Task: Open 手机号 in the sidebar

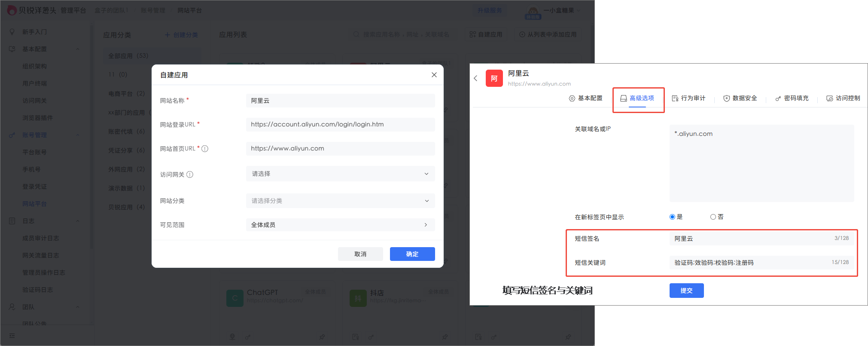Action: point(32,169)
